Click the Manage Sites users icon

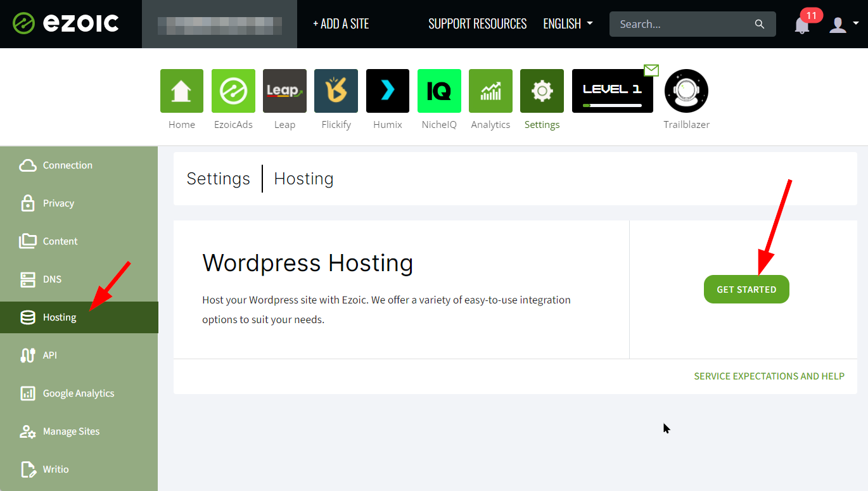point(28,431)
